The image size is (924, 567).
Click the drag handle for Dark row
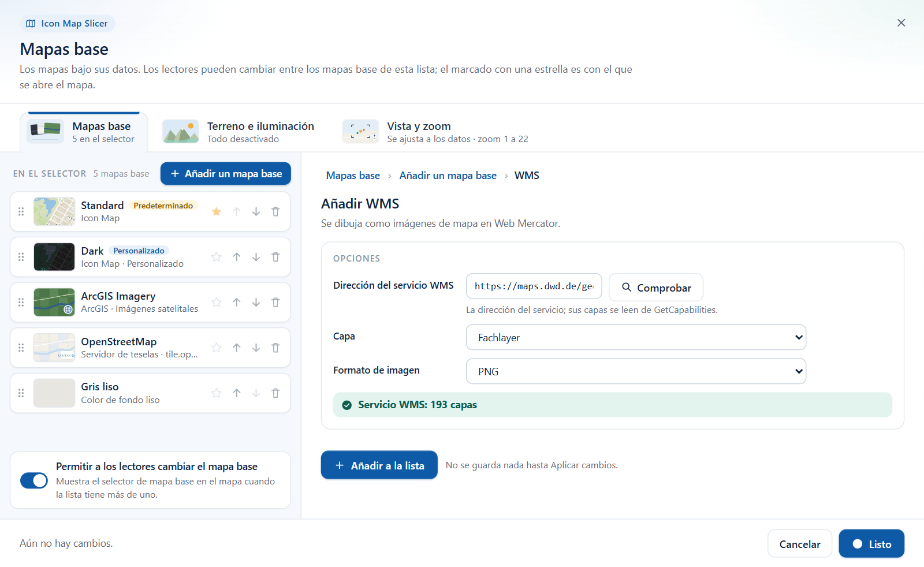pyautogui.click(x=21, y=257)
